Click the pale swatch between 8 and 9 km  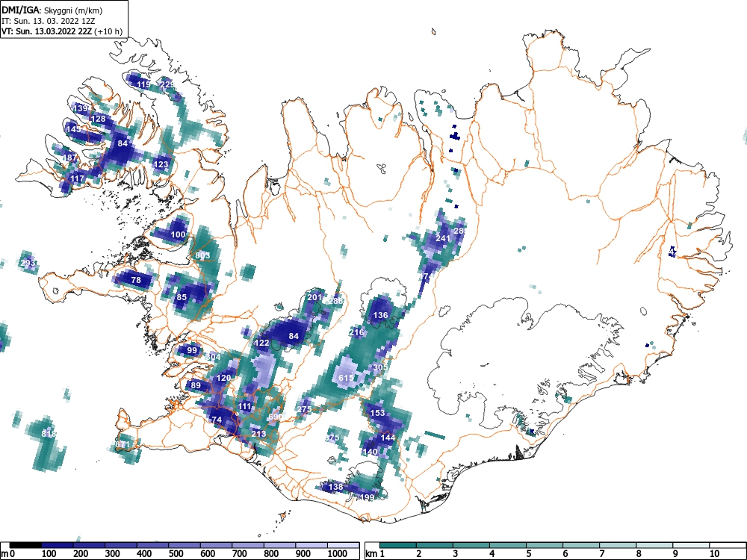click(654, 545)
